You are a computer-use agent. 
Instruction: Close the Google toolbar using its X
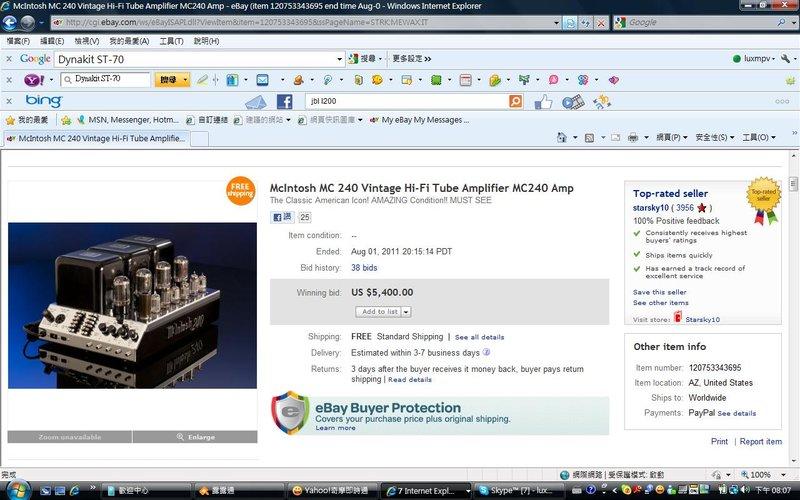click(x=9, y=59)
